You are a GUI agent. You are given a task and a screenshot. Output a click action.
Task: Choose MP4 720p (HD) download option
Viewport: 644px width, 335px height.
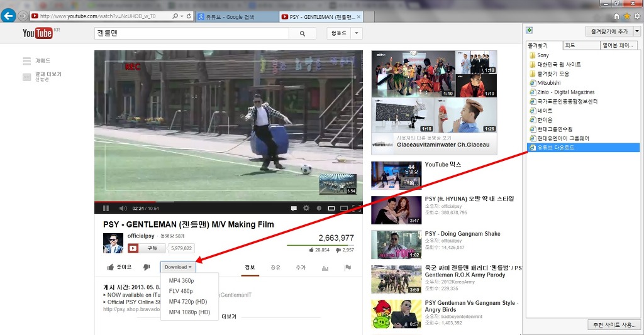pyautogui.click(x=189, y=301)
